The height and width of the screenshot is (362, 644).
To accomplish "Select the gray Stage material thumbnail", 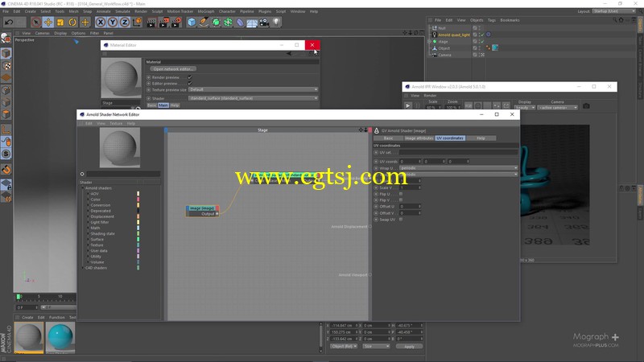I will (x=29, y=337).
